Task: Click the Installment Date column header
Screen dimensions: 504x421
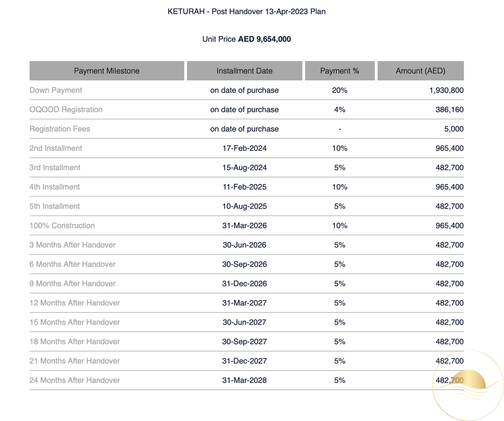Action: coord(244,71)
